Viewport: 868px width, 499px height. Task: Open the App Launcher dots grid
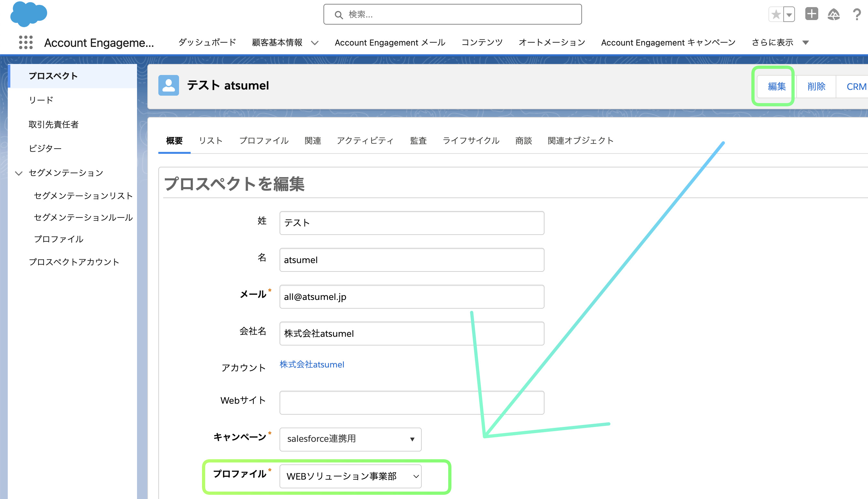(x=26, y=42)
